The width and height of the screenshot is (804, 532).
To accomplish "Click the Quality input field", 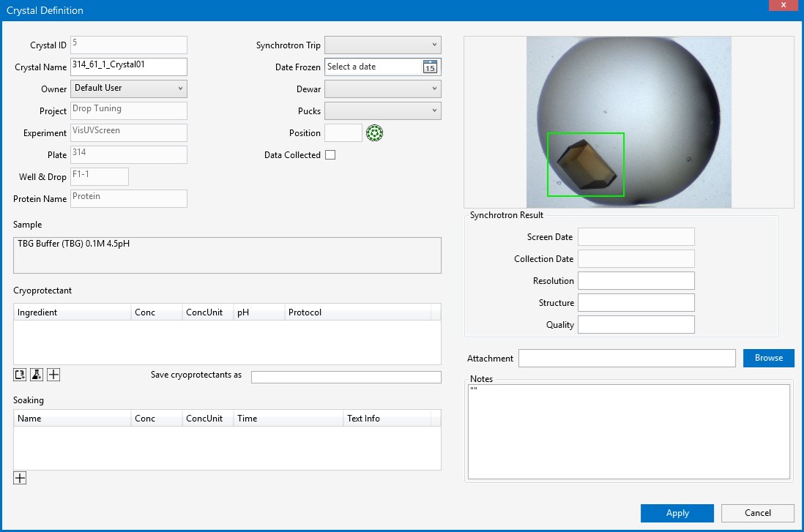I will [636, 325].
